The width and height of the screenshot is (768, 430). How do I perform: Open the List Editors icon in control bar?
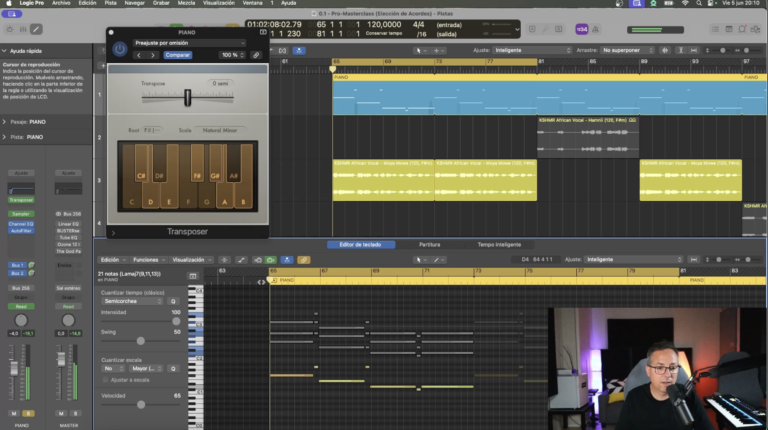pyautogui.click(x=716, y=29)
